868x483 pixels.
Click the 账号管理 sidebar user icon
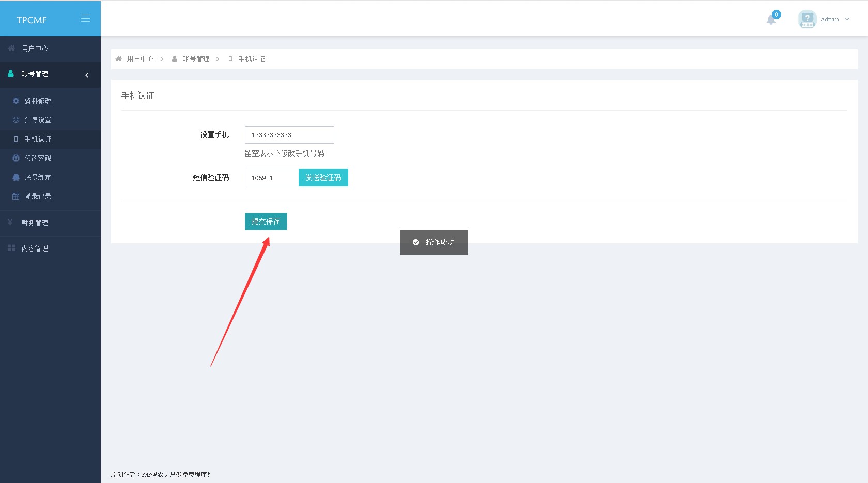point(11,74)
